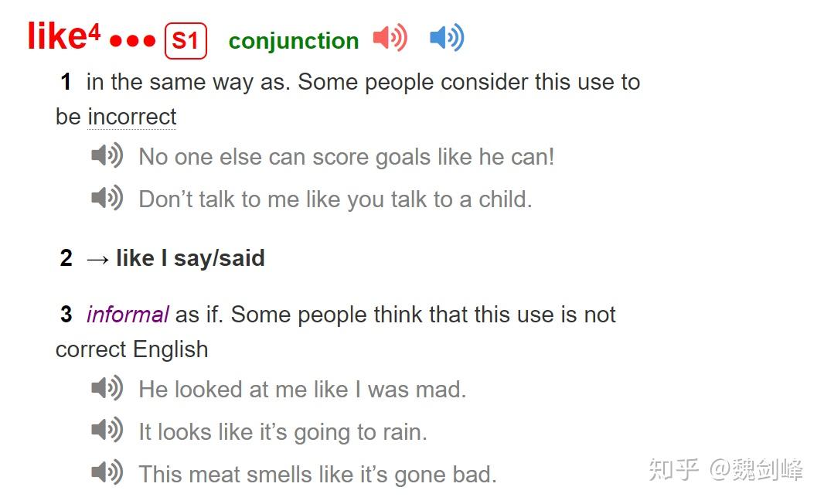This screenshot has width=824, height=504.
Task: Click the red headword "like"
Action: tap(56, 36)
